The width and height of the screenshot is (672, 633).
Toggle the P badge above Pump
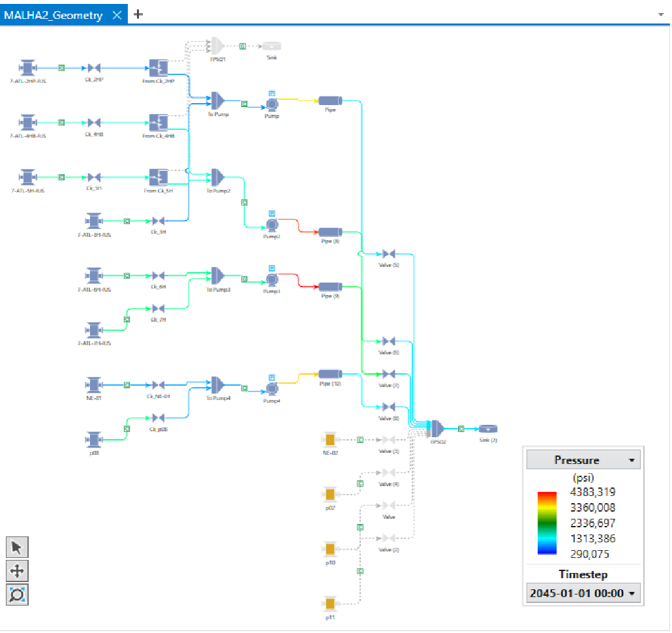[x=271, y=93]
